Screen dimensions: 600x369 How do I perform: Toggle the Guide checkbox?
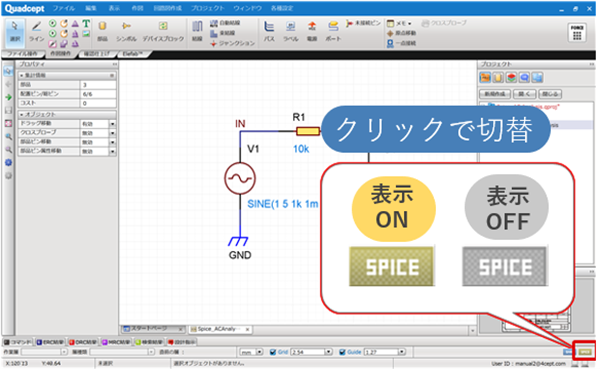pos(342,352)
